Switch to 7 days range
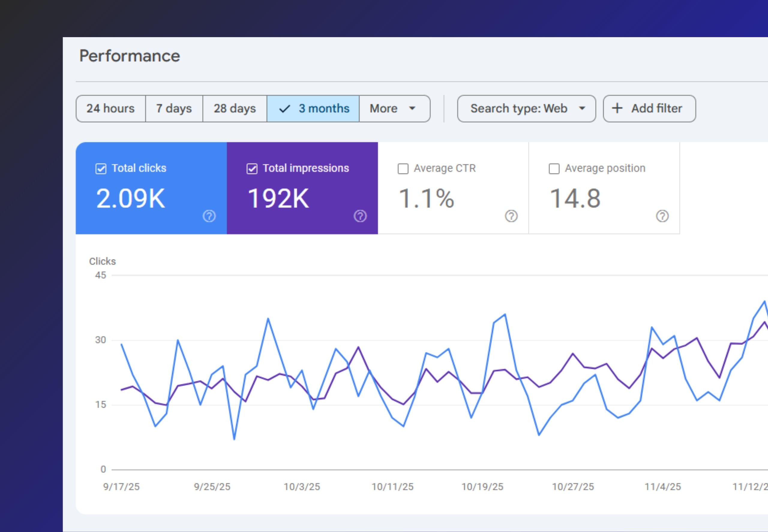 (174, 108)
